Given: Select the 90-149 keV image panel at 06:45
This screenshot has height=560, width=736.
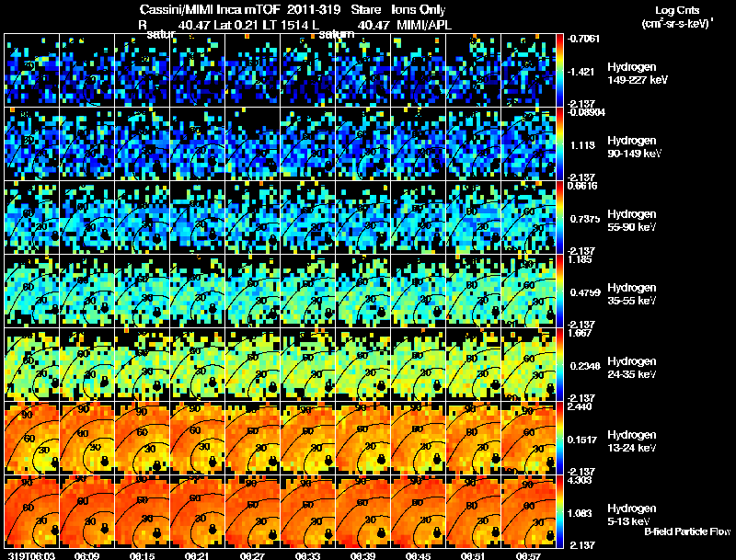Looking at the screenshot, I should pos(419,143).
